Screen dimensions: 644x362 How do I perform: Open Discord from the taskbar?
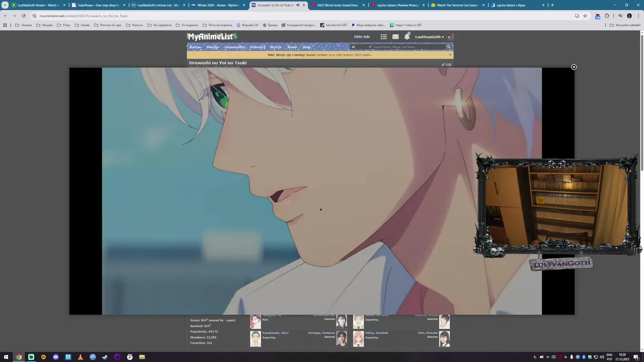(x=55, y=357)
